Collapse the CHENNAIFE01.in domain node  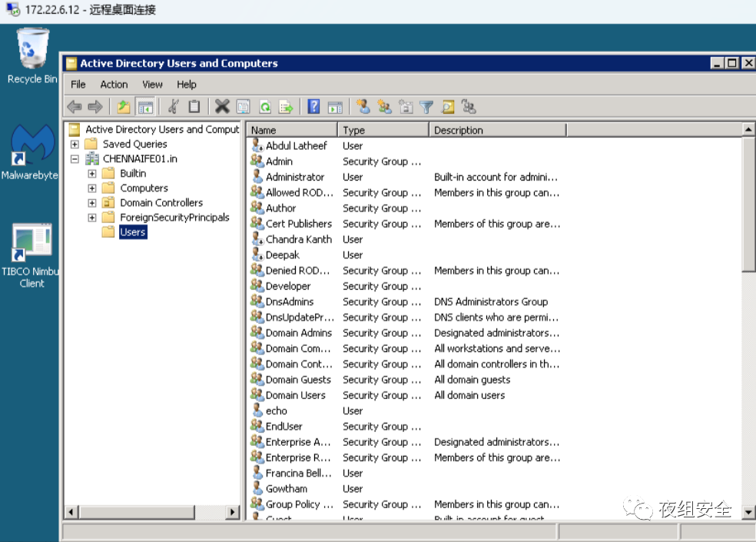(x=75, y=159)
